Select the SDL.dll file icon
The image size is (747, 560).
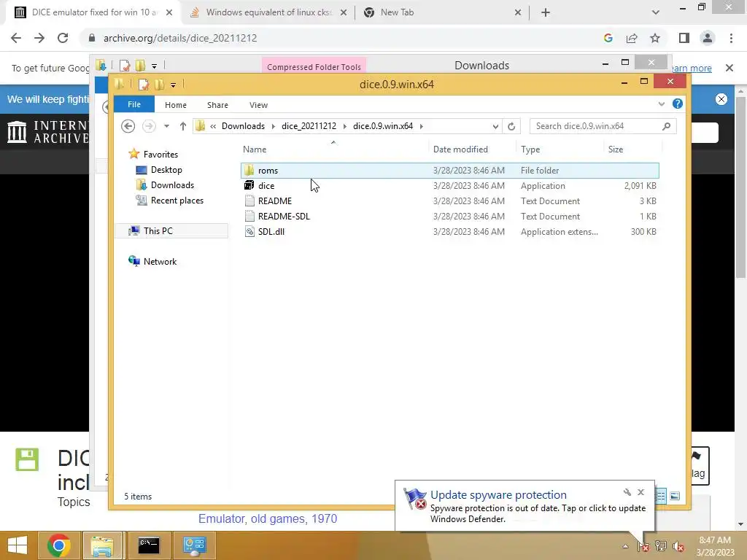249,231
